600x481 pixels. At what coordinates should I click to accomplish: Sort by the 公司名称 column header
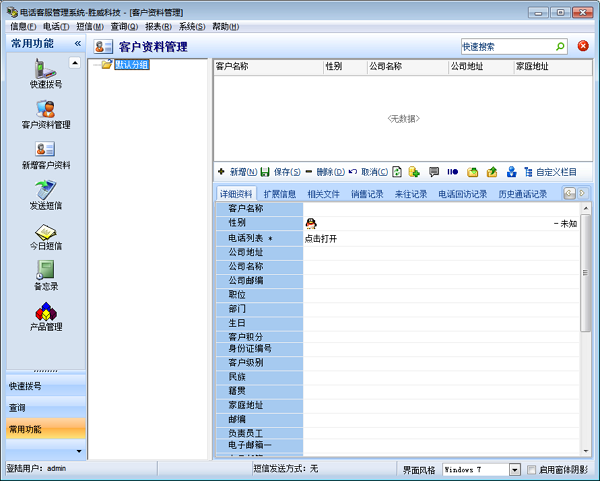click(x=408, y=67)
